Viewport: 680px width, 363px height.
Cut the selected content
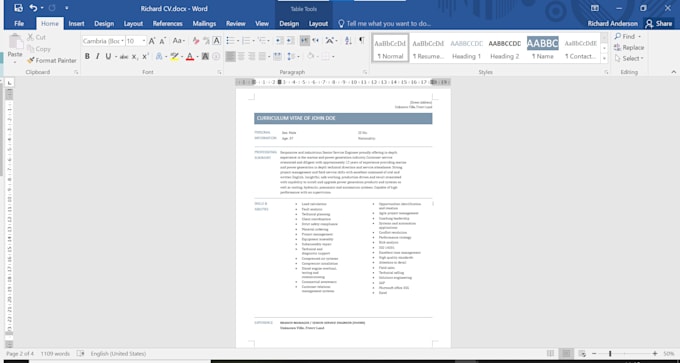click(x=36, y=38)
